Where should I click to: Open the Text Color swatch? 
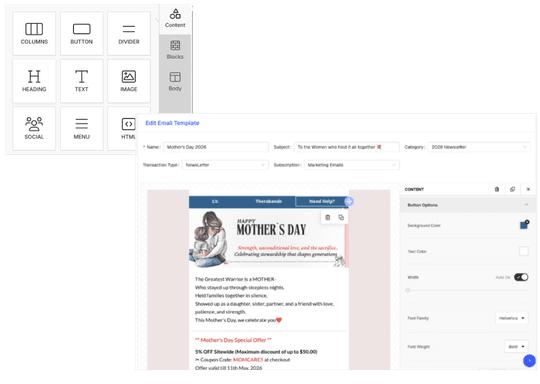[523, 251]
